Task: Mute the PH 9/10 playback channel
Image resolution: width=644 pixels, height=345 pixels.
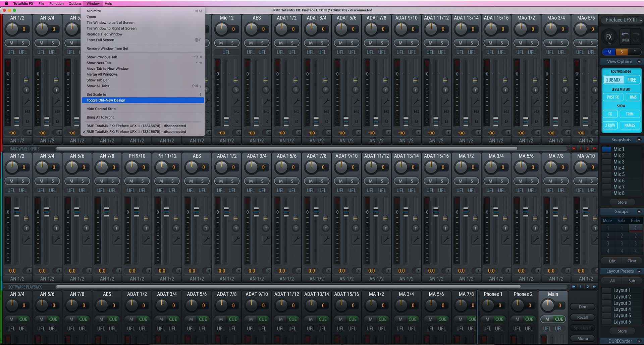Action: pos(131,181)
